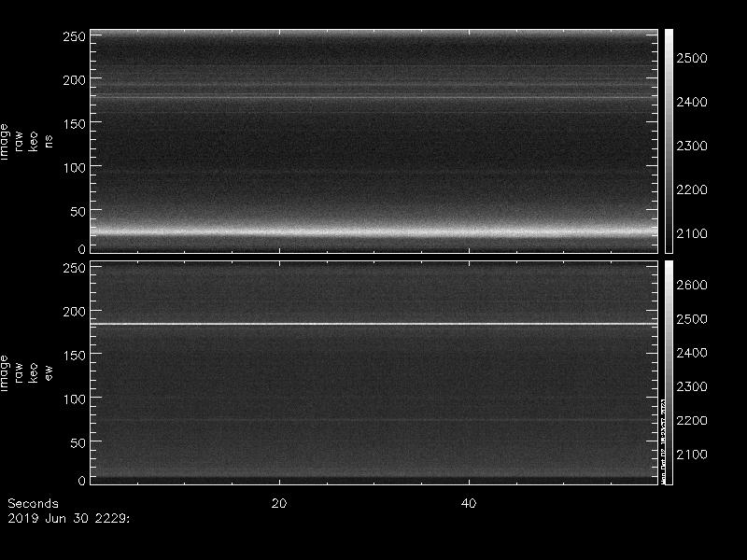Viewport: 747px width, 560px height.
Task: Click '200' on the ew keogram y-axis
Action: coord(74,312)
